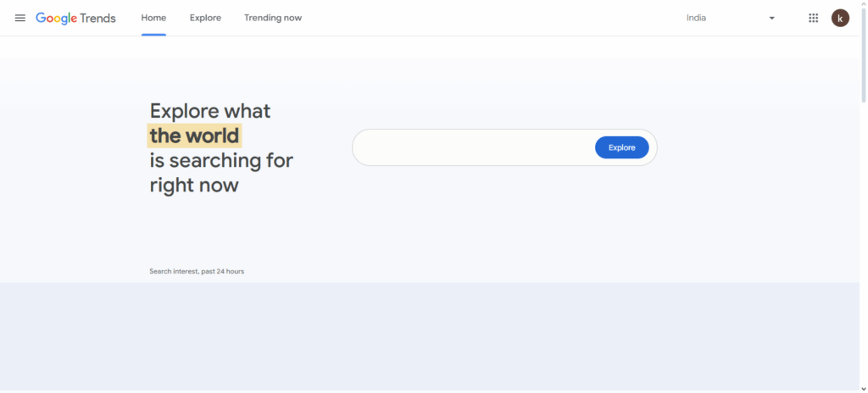Click "Search interest, past 24 hours" label
The height and width of the screenshot is (393, 868).
(x=197, y=271)
